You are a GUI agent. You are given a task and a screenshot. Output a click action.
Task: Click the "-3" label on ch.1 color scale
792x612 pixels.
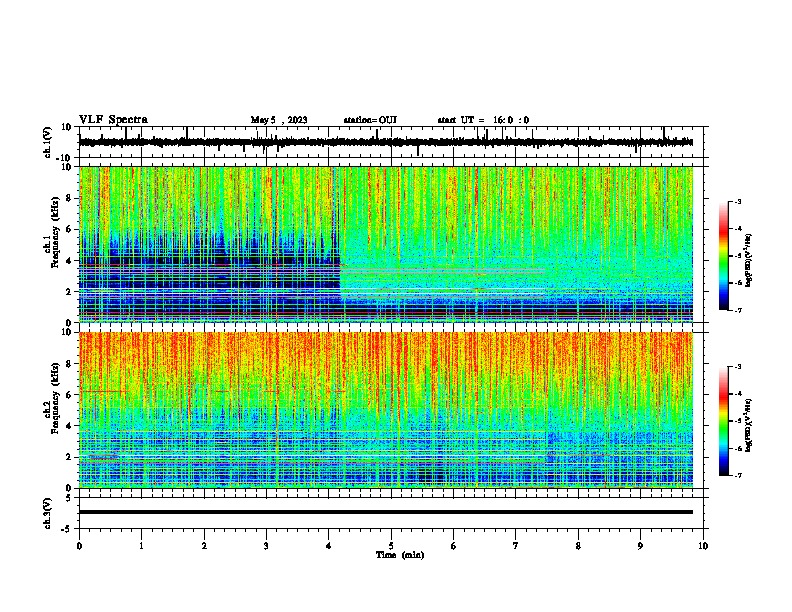click(738, 201)
